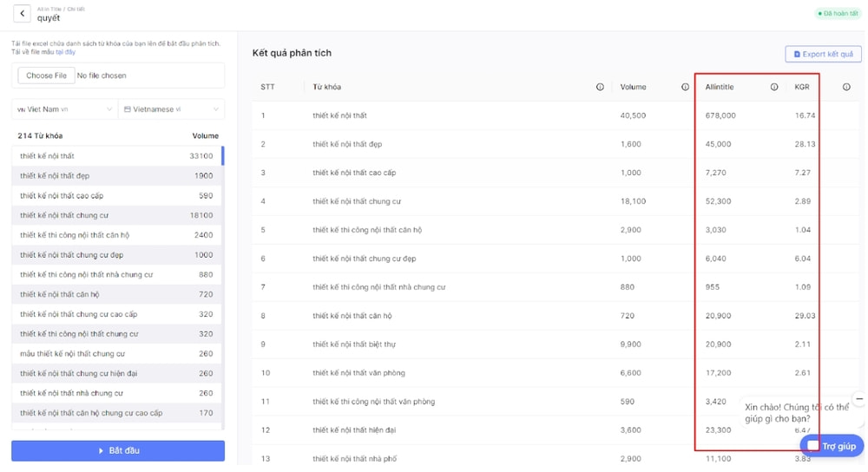Click info icon beside Allintitle header
Screen dimensions: 868x472
pos(774,87)
